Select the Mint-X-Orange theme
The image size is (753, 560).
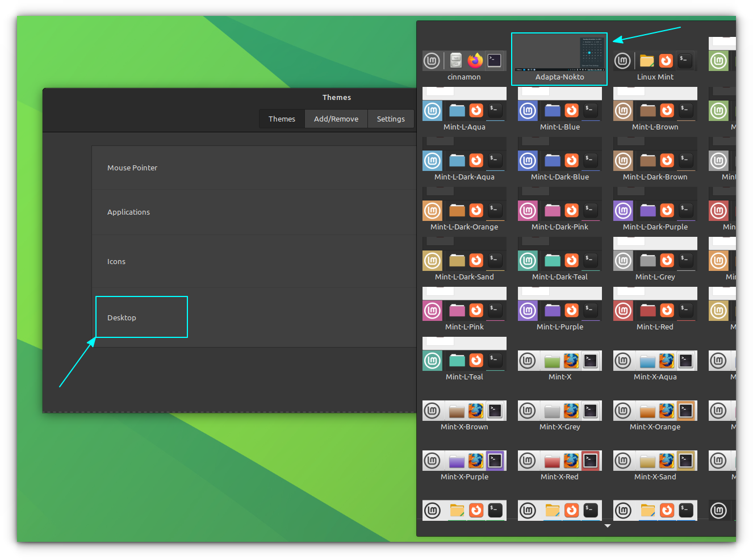(x=655, y=409)
